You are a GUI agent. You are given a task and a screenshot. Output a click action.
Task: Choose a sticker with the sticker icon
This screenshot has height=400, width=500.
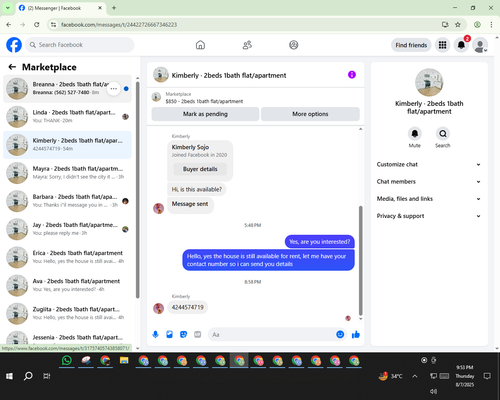[183, 334]
